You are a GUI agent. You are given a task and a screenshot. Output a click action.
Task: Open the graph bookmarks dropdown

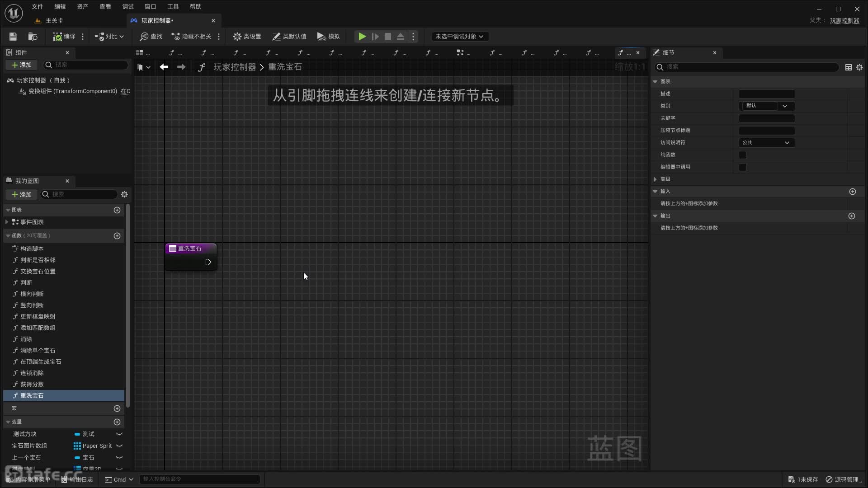(x=144, y=67)
